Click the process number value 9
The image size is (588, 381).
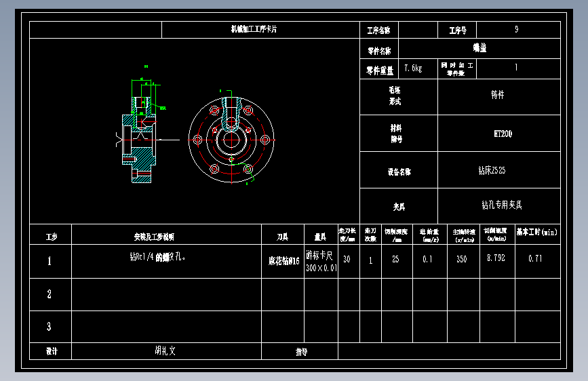[x=517, y=29]
